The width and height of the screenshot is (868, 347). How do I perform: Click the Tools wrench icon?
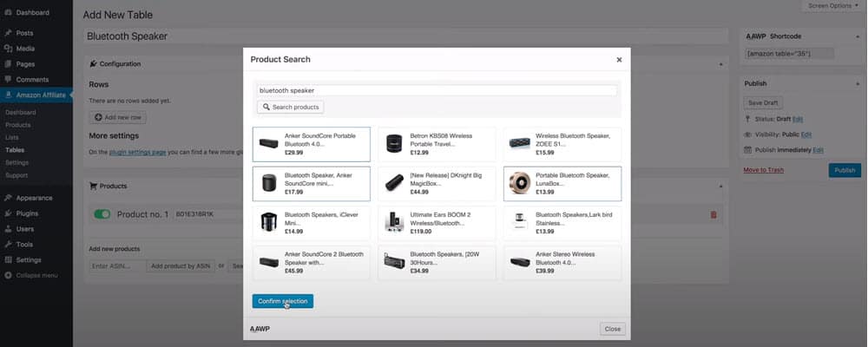tap(9, 244)
